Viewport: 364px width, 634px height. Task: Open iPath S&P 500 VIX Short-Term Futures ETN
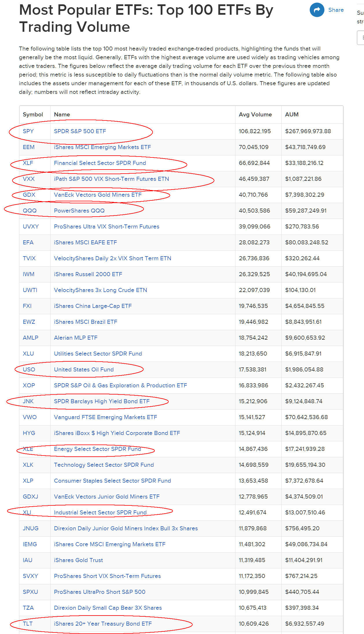(x=112, y=179)
